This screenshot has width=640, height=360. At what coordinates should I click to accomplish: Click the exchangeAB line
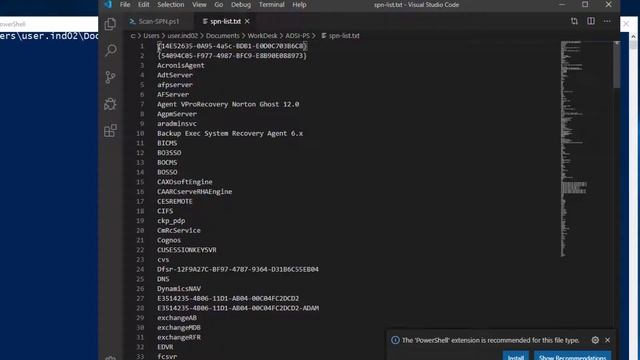(x=177, y=318)
